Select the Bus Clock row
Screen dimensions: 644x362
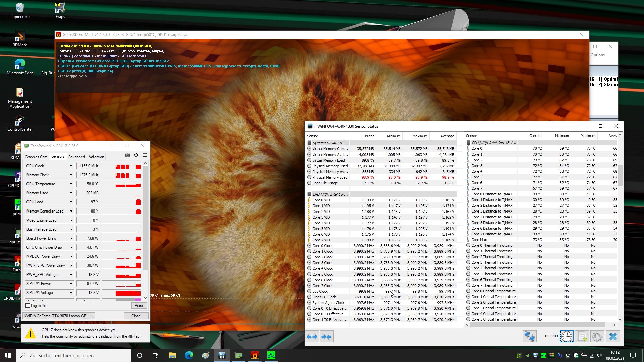(x=381, y=291)
